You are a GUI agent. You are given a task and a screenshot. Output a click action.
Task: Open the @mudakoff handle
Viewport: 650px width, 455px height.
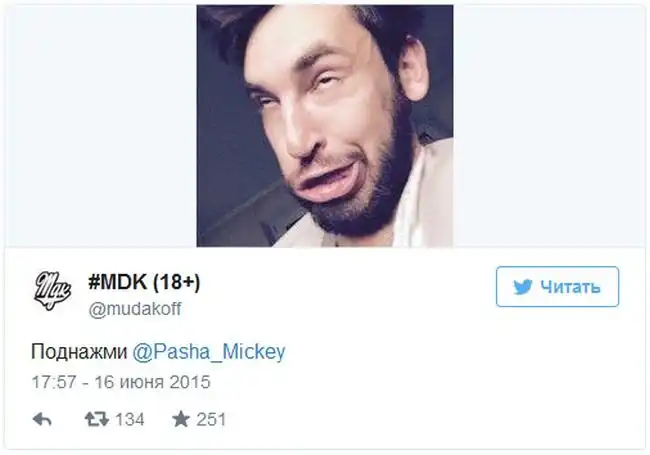click(135, 309)
